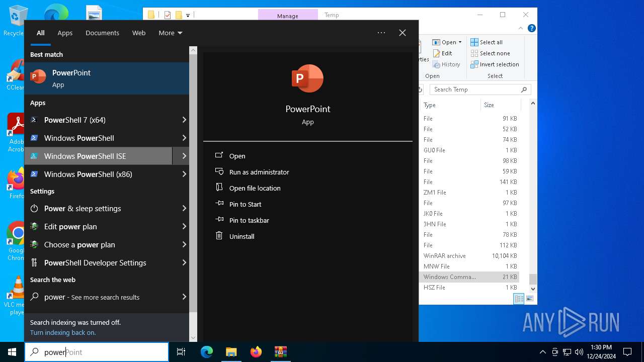The width and height of the screenshot is (644, 362).
Task: Open Power & sleep settings result
Action: pos(99,208)
